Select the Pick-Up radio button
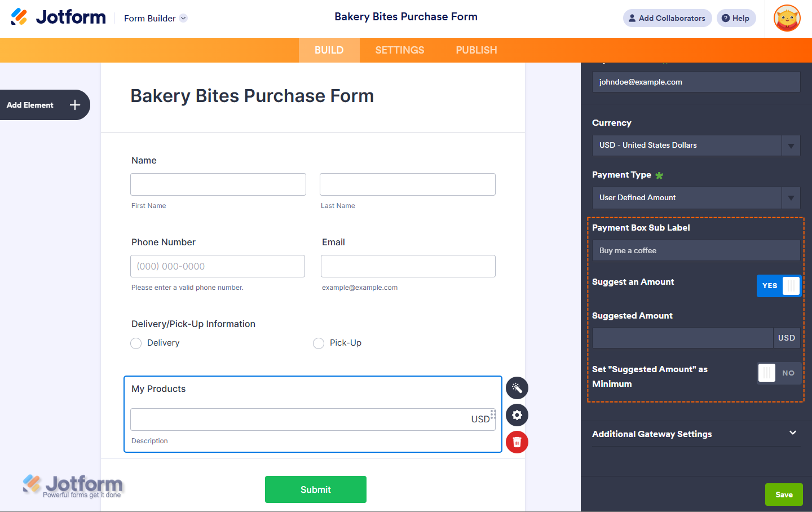This screenshot has height=512, width=812. click(319, 343)
